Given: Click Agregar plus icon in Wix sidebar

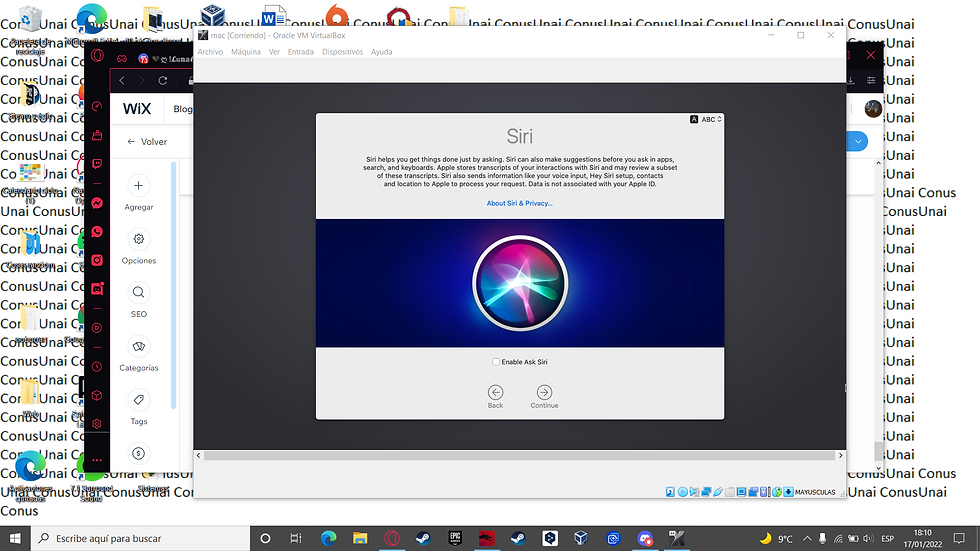Looking at the screenshot, I should point(139,186).
